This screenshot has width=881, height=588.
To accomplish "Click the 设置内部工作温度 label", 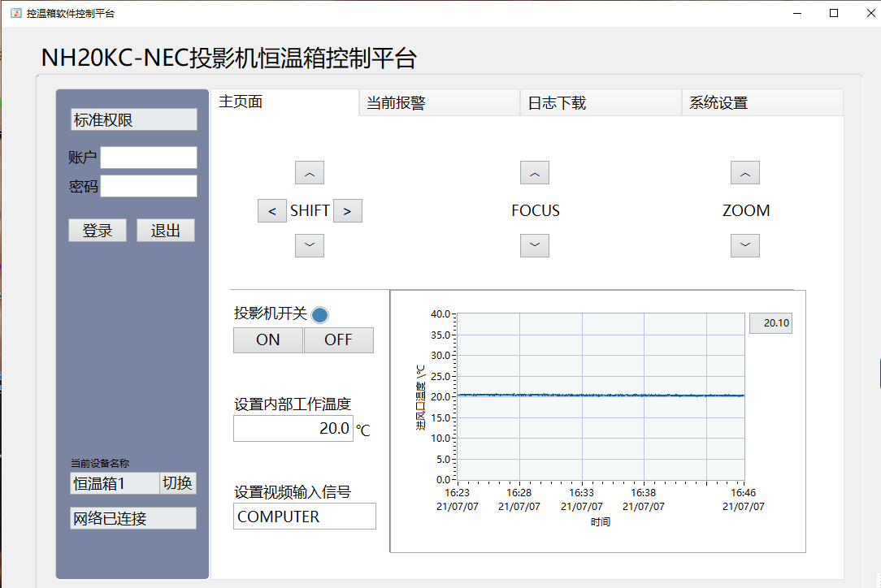I will point(293,404).
